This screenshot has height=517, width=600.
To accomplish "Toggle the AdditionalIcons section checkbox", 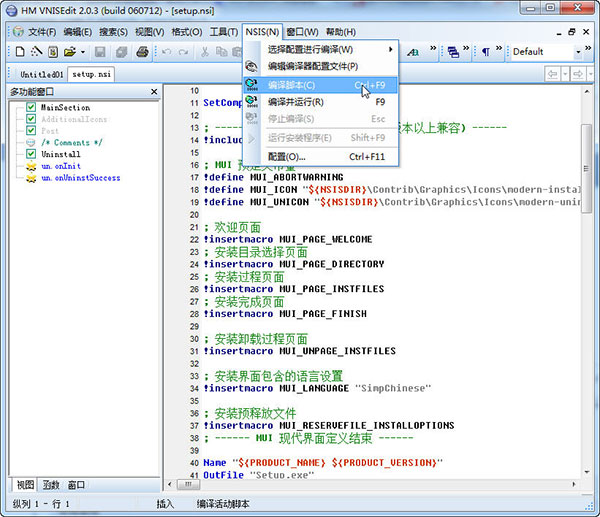I will (x=31, y=119).
